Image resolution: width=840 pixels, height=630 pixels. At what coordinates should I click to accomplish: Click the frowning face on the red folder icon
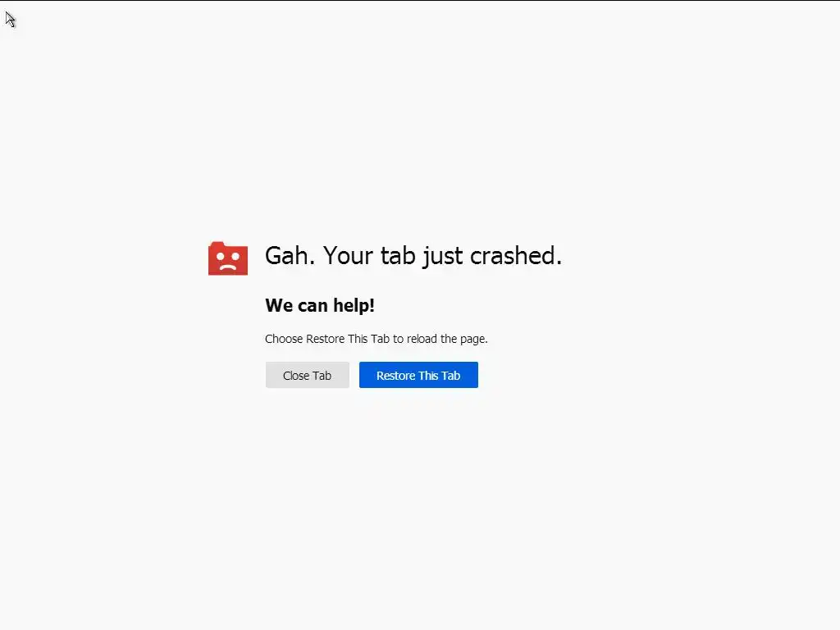pos(228,262)
